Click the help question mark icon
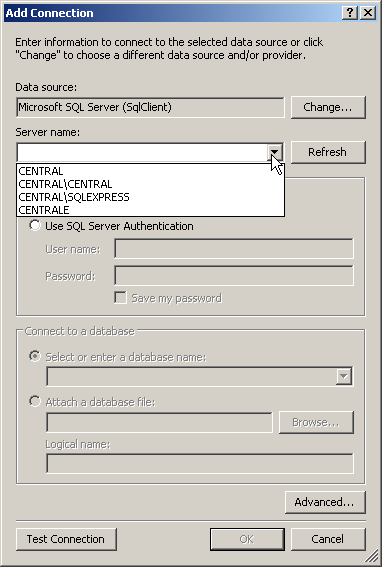 tap(350, 13)
